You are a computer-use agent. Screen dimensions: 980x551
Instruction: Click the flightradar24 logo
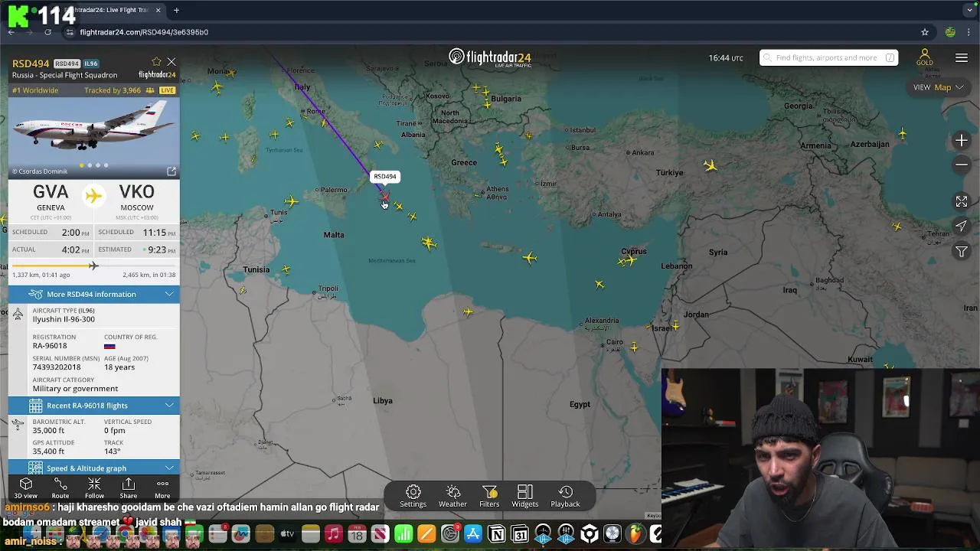click(490, 58)
